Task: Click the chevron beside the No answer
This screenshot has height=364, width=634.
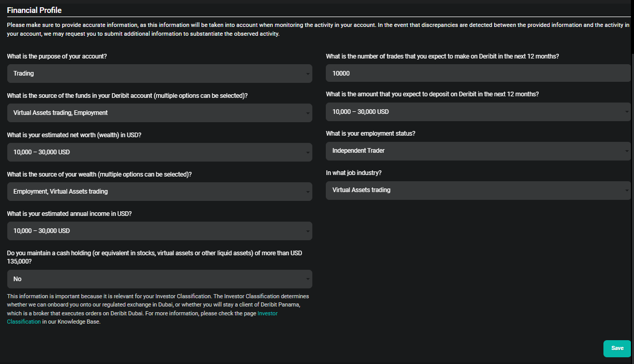Action: click(x=307, y=279)
